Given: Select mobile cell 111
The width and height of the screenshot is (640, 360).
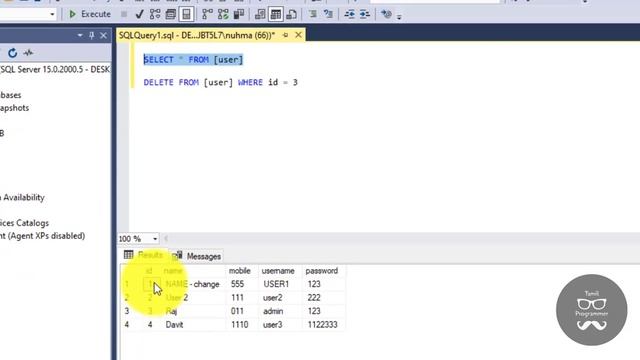Looking at the screenshot, I should pos(242,298).
